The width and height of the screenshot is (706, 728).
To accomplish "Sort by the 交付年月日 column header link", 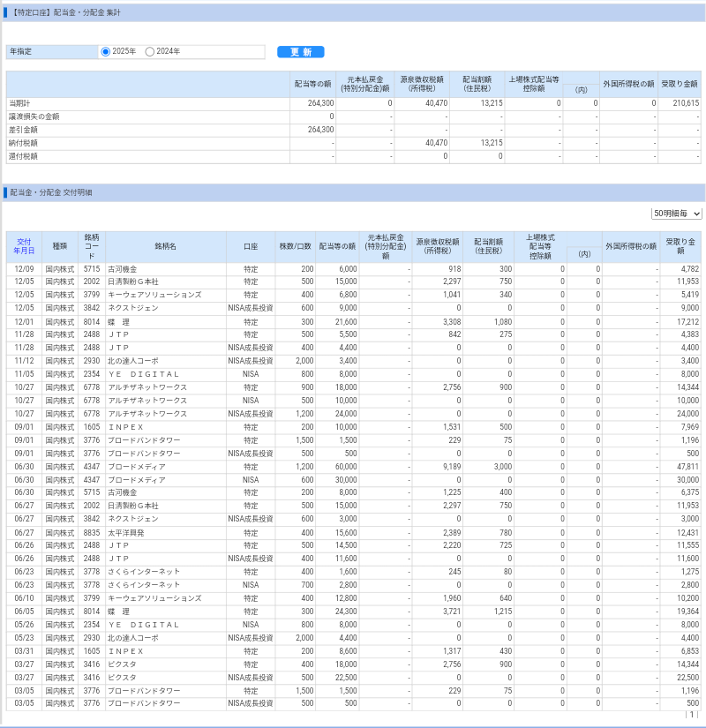I will click(24, 246).
